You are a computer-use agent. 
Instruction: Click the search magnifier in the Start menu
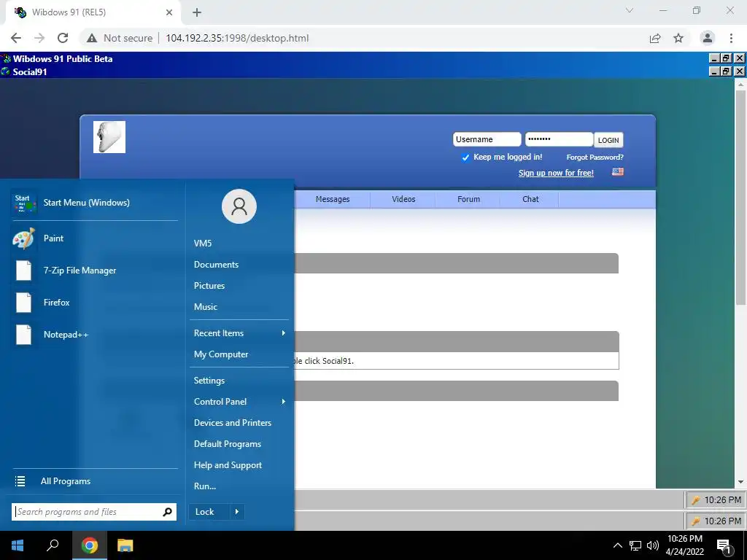coord(167,512)
